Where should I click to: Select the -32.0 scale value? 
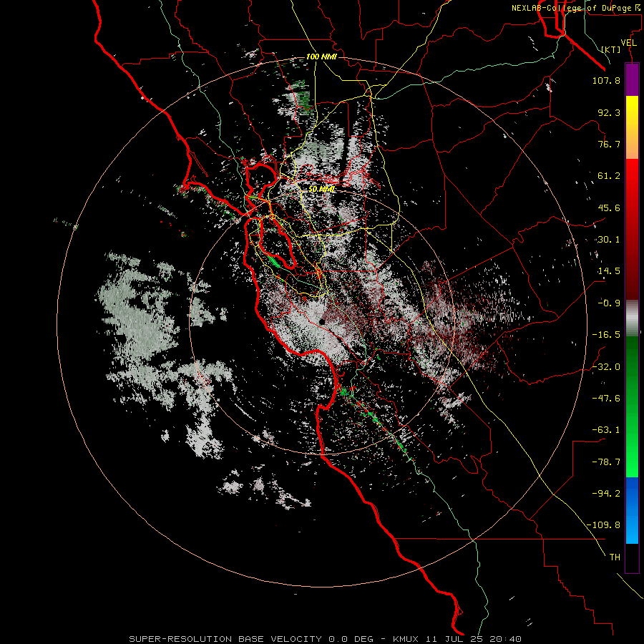click(x=606, y=367)
